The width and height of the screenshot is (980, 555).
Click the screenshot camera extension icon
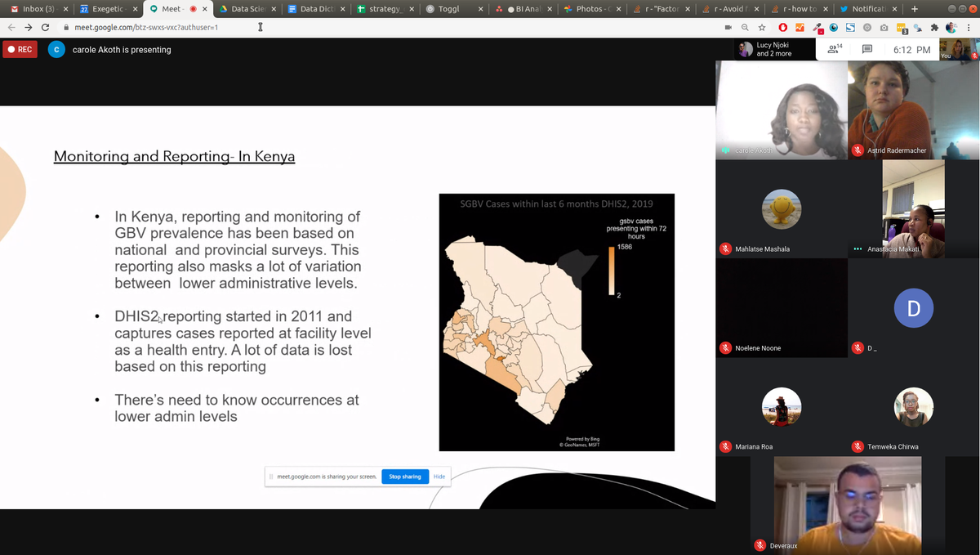(883, 26)
